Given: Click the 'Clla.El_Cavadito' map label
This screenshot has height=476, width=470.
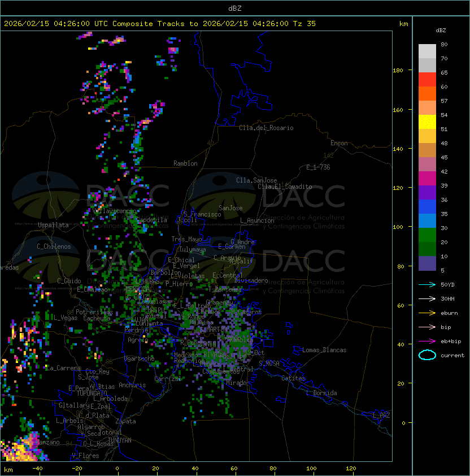Looking at the screenshot, I should pos(285,187).
